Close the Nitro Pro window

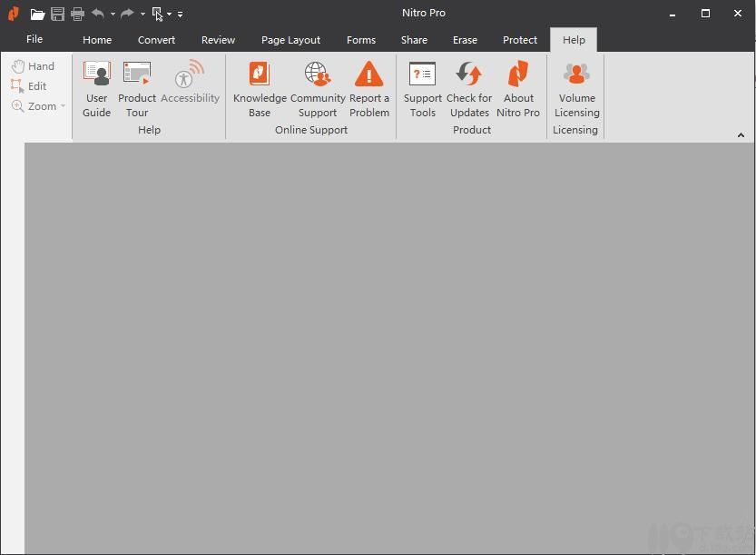(x=738, y=14)
